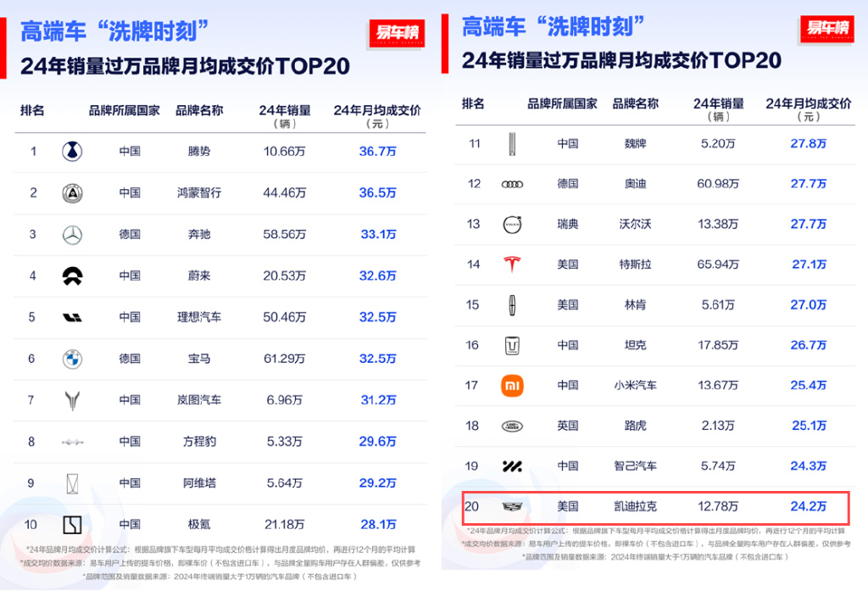Click the brand name 坦克
Image resolution: width=868 pixels, height=591 pixels.
[x=635, y=345]
